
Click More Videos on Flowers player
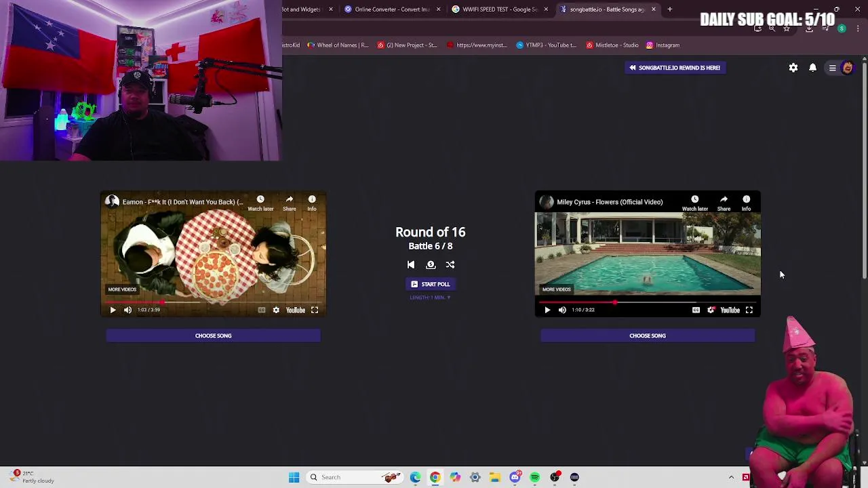(x=557, y=289)
